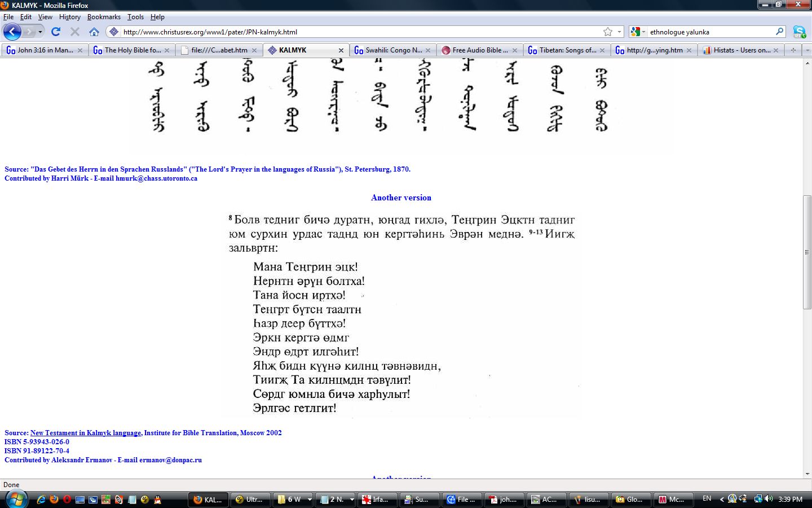Click the search magnifier icon

(x=779, y=32)
